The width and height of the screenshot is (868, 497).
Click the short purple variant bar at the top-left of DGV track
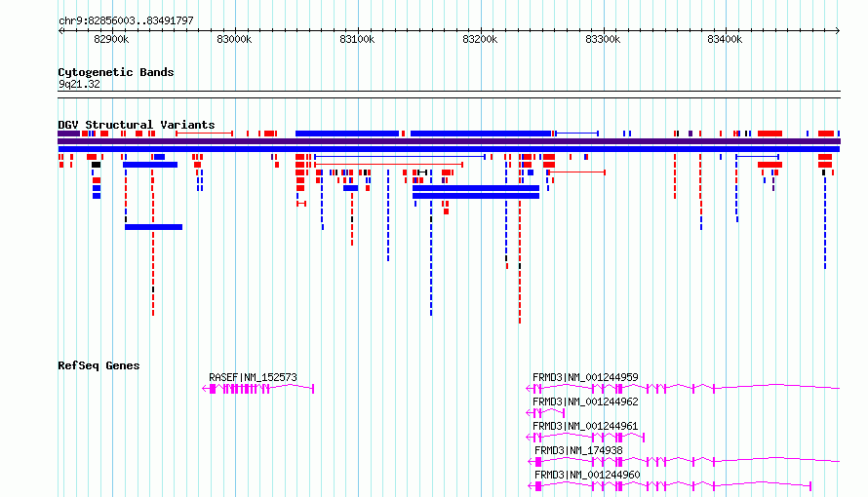pyautogui.click(x=69, y=134)
